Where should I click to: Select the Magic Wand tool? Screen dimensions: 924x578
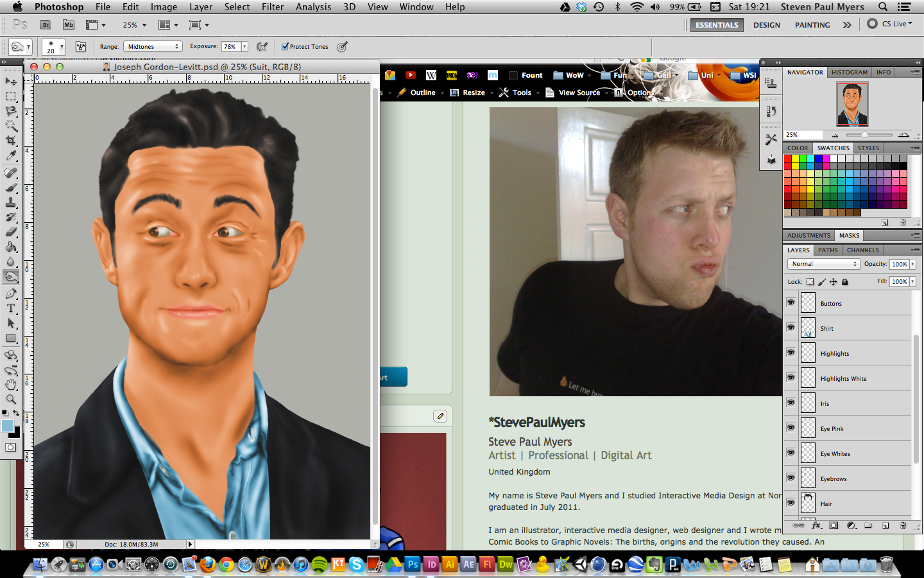(11, 126)
